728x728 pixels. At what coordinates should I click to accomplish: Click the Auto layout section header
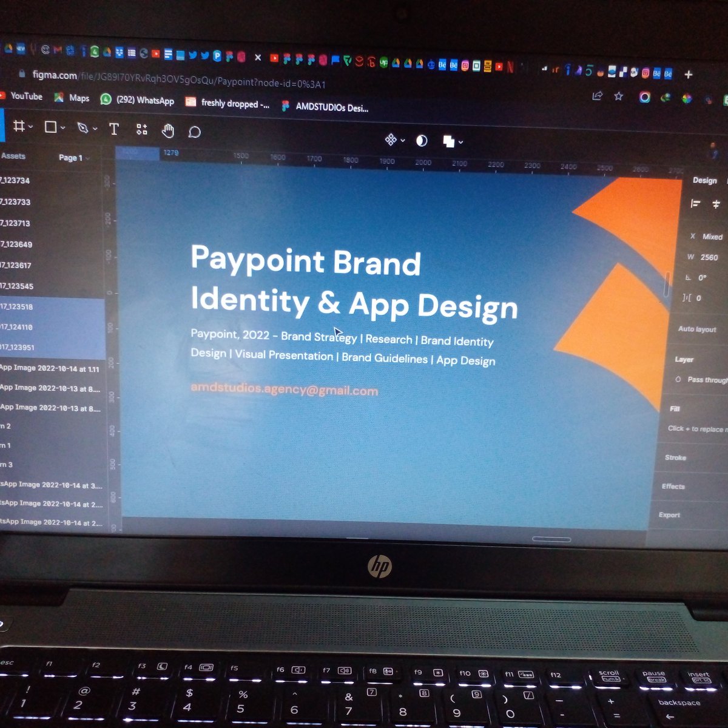(x=697, y=329)
